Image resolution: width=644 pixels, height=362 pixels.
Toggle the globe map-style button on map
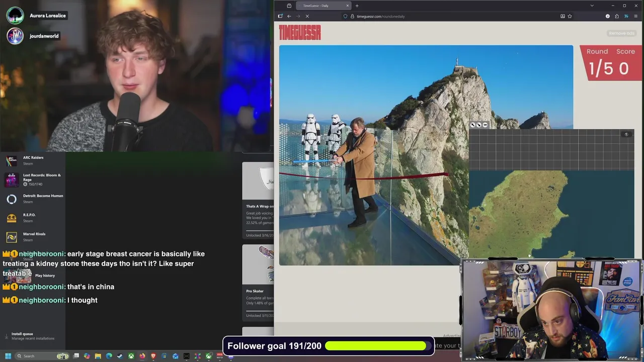pyautogui.click(x=626, y=134)
